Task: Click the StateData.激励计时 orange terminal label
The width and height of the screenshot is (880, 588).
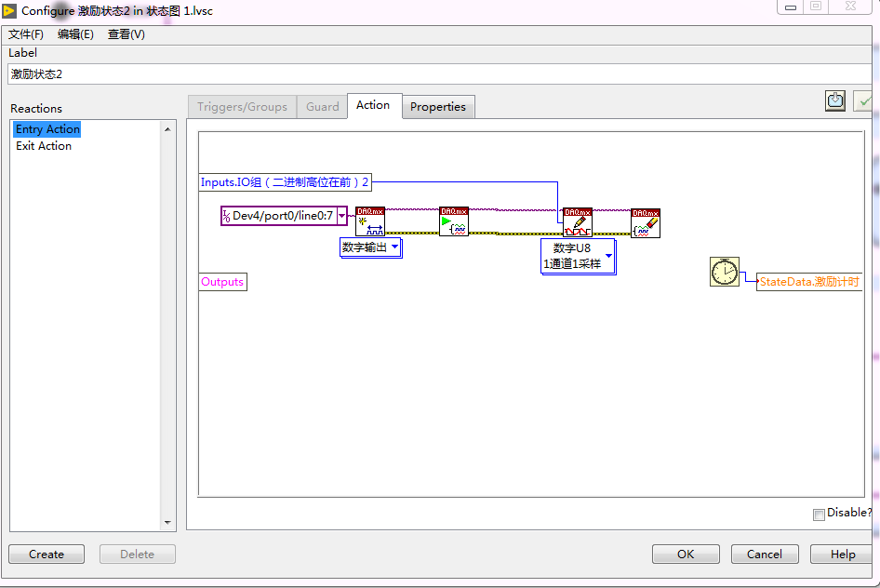Action: tap(808, 281)
